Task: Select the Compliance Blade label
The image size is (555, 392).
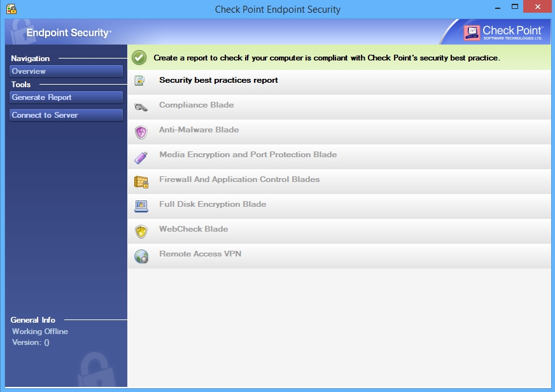Action: click(196, 105)
